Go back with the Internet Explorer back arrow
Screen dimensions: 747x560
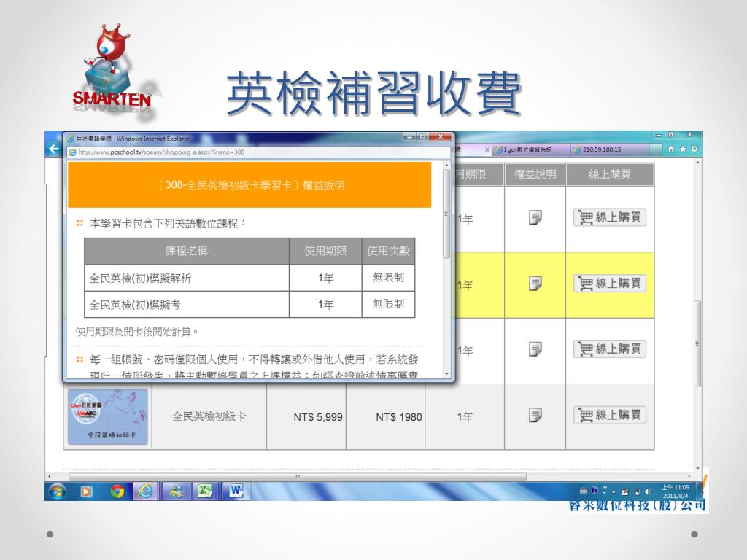pyautogui.click(x=54, y=149)
